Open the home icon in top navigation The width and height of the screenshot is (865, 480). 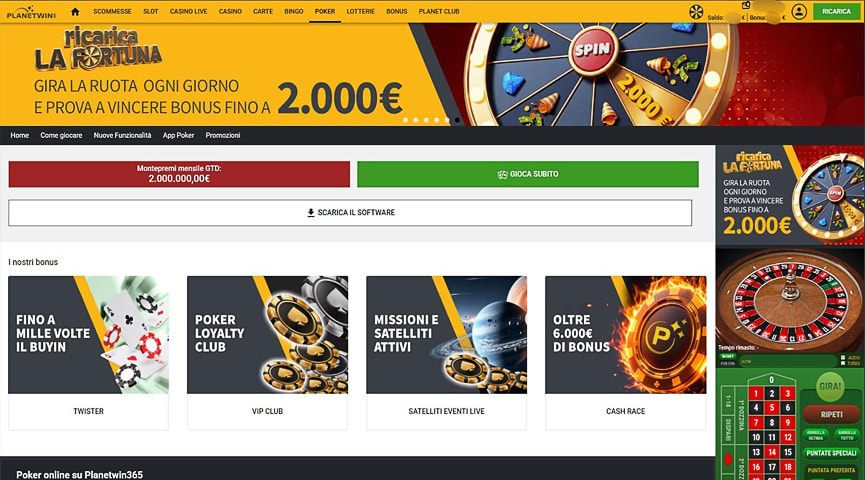click(x=76, y=12)
